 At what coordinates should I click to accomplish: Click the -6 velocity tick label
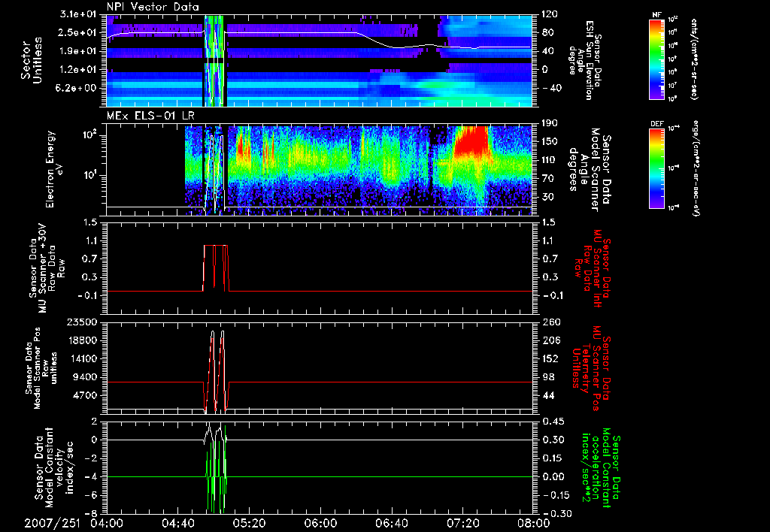click(x=91, y=495)
